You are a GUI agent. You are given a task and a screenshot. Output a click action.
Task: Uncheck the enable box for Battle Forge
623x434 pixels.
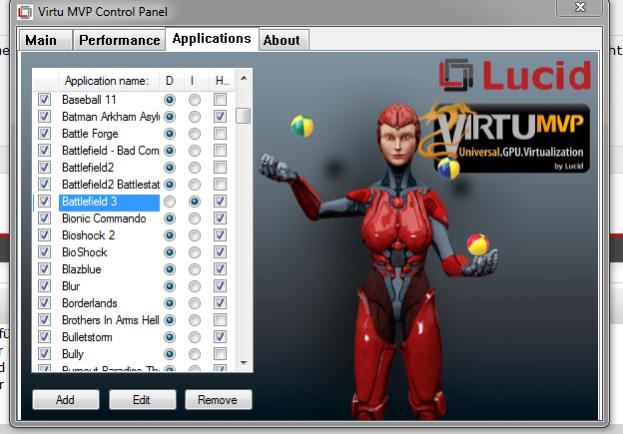44,134
